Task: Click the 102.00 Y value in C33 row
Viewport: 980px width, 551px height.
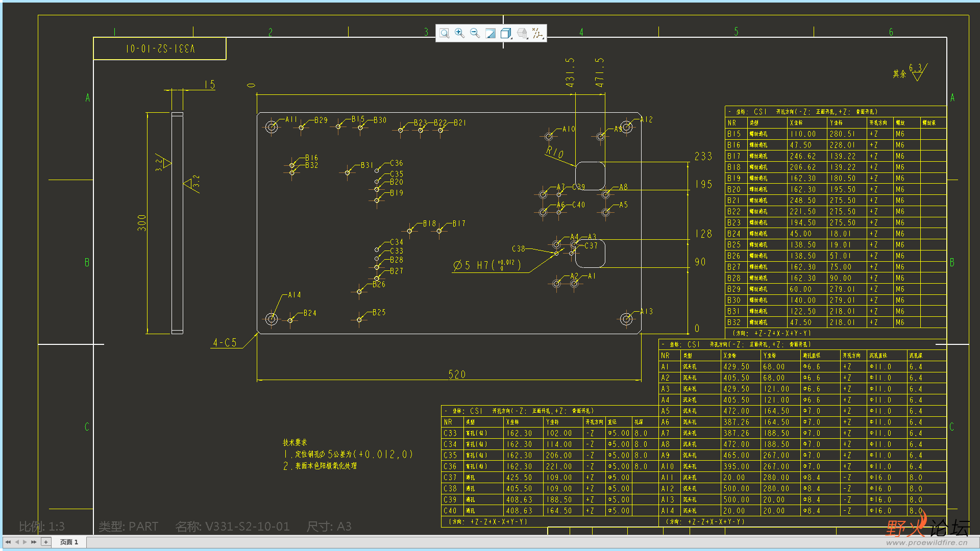Action: (x=559, y=433)
